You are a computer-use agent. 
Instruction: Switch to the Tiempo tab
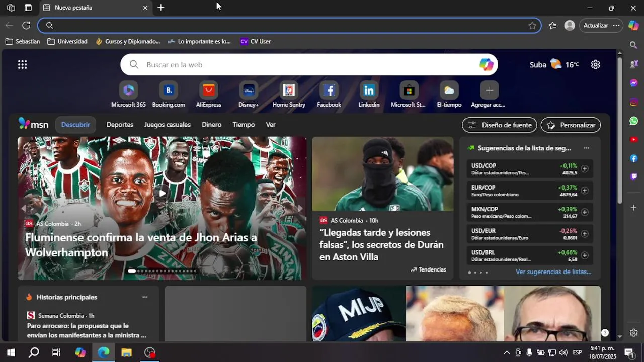(244, 125)
